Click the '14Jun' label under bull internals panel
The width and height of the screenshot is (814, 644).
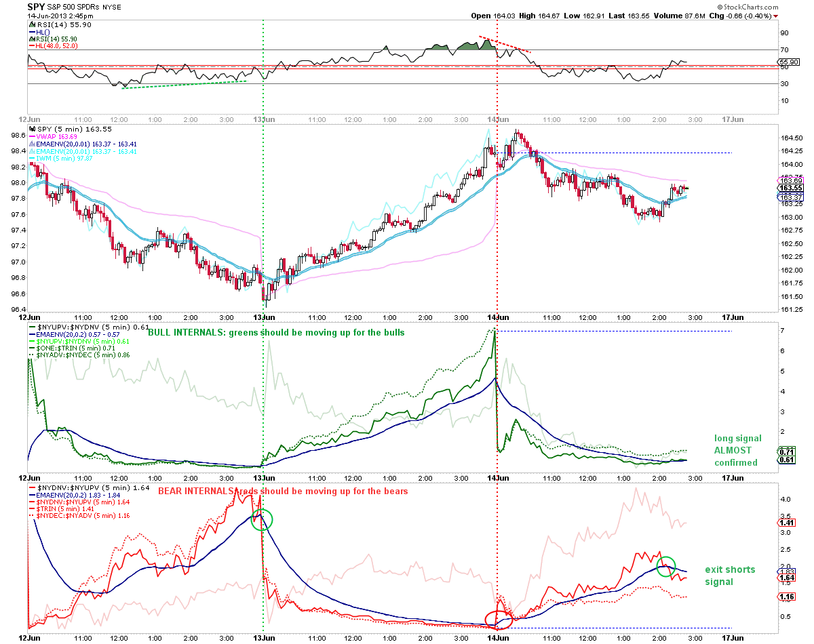(498, 477)
